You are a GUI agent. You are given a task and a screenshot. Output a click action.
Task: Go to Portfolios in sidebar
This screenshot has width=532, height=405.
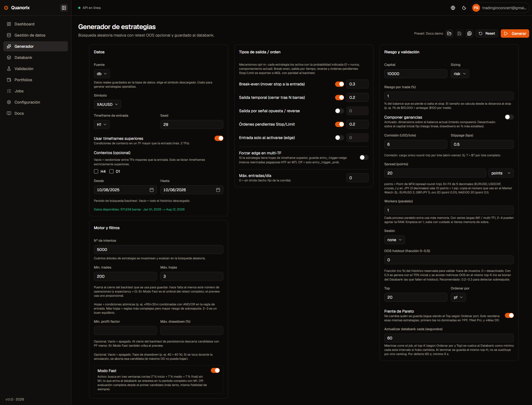[x=35, y=80]
